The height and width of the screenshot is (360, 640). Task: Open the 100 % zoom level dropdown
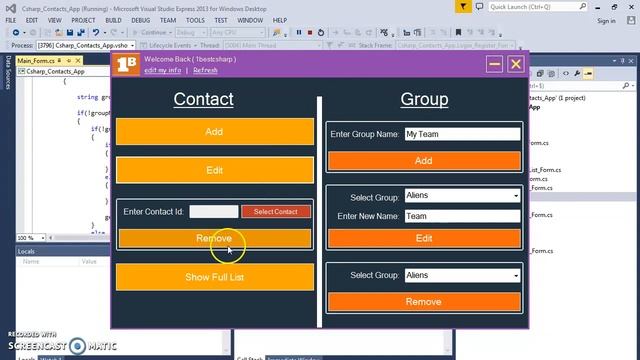click(x=42, y=238)
